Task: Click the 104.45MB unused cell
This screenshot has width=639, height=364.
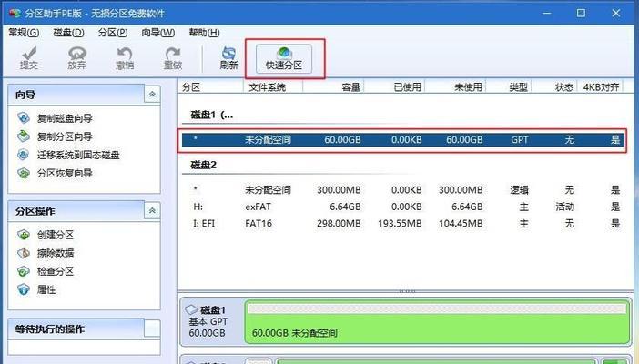Action: pyautogui.click(x=461, y=223)
